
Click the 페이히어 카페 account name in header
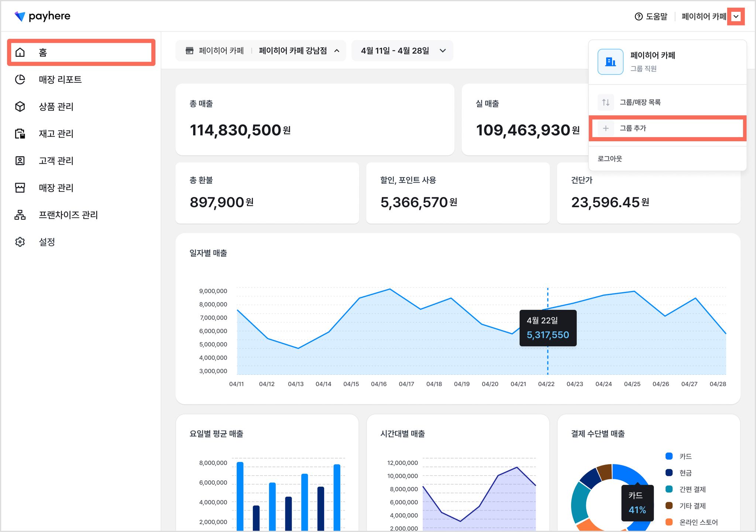coord(704,17)
